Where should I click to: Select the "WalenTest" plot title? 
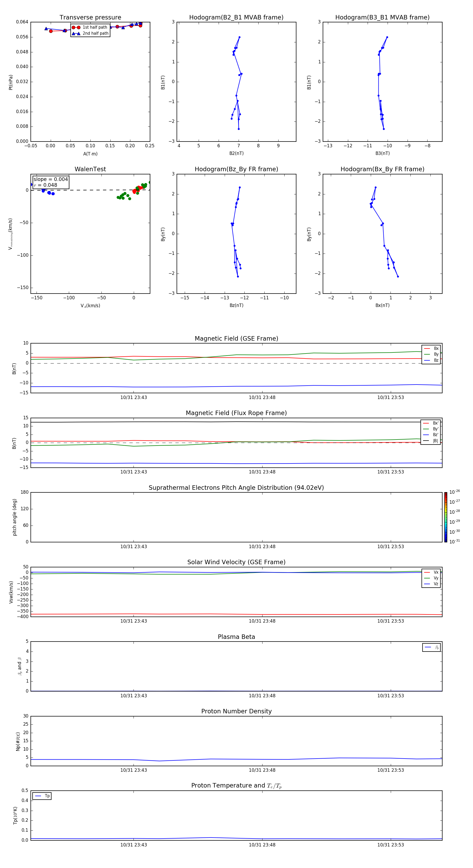coord(90,169)
